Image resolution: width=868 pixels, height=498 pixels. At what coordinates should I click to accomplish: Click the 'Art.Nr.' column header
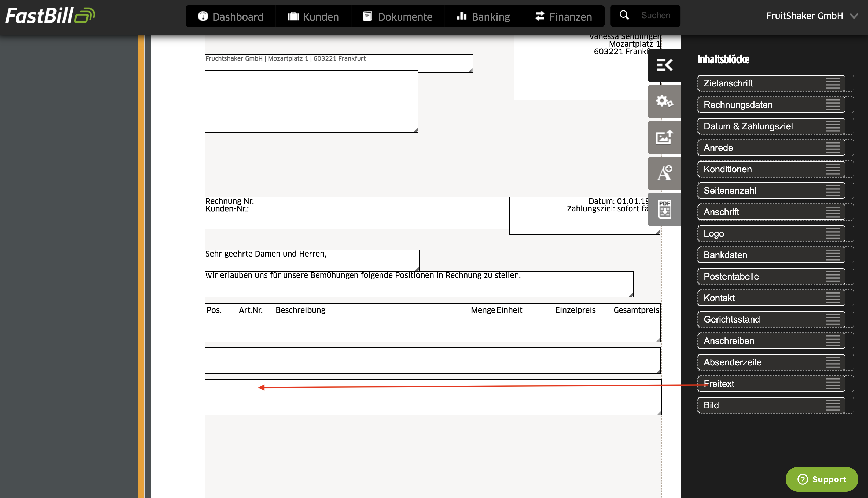point(251,310)
